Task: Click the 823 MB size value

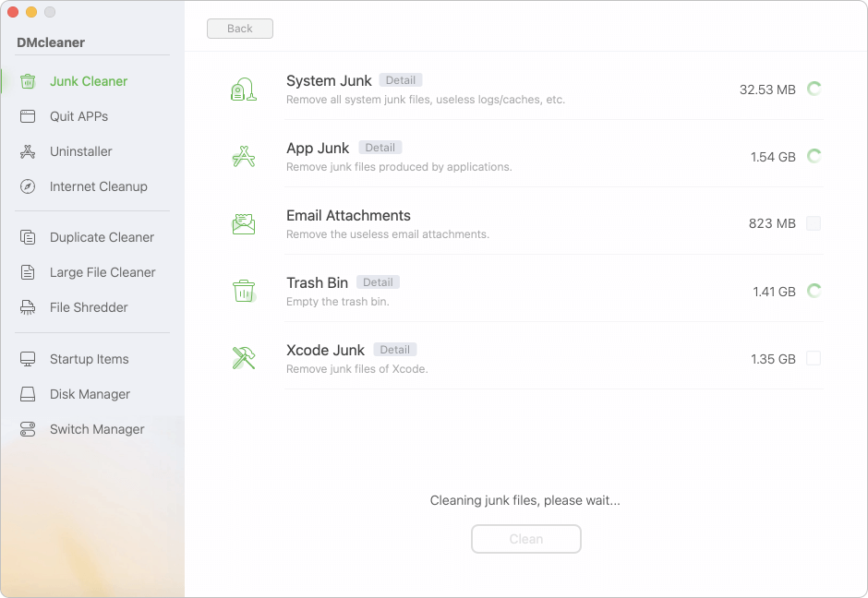Action: pyautogui.click(x=772, y=223)
